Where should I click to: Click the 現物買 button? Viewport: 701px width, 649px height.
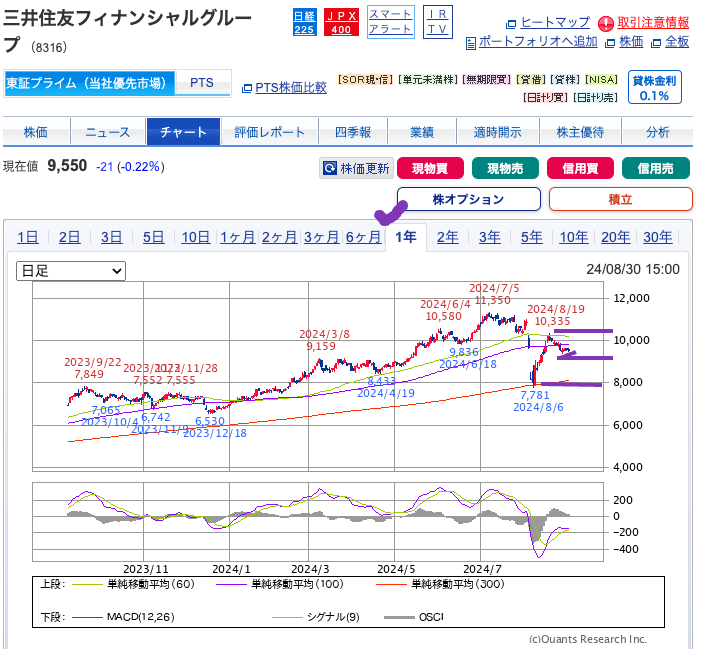[430, 168]
